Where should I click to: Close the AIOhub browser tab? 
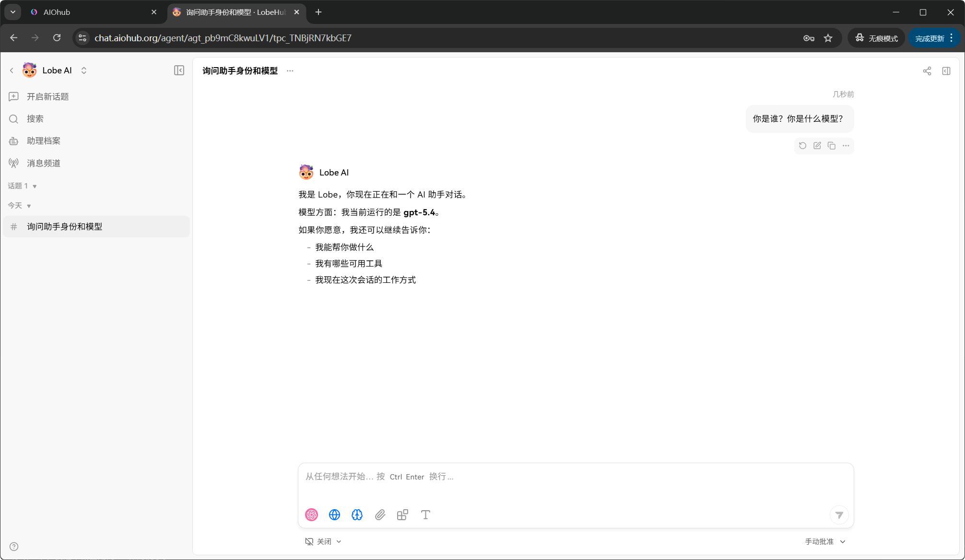[x=154, y=12]
